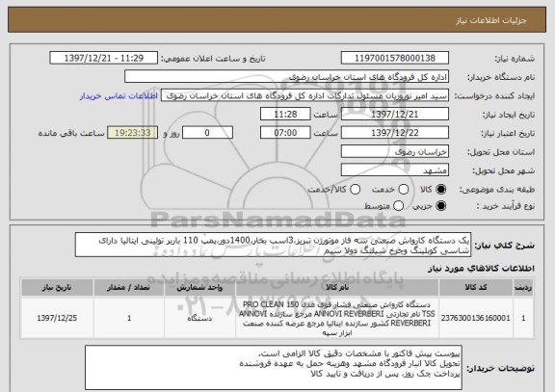
Task: Click the need date cell 1397/12/25
Action: pos(57,318)
